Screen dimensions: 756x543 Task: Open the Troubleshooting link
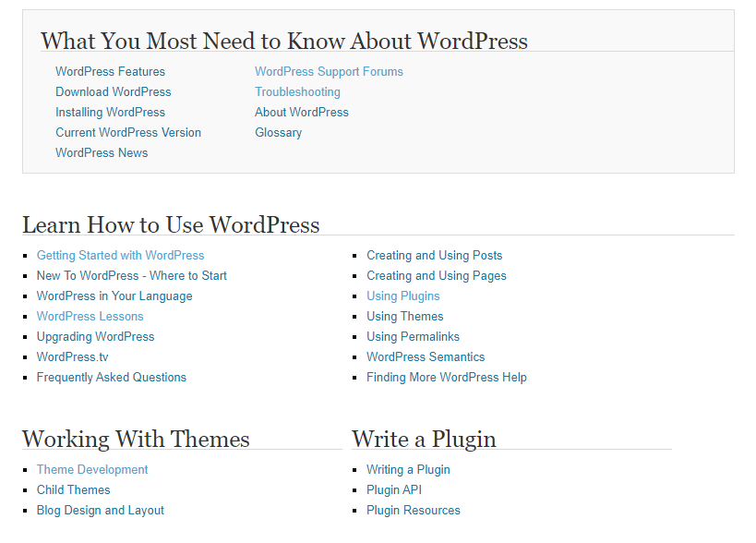(x=297, y=91)
